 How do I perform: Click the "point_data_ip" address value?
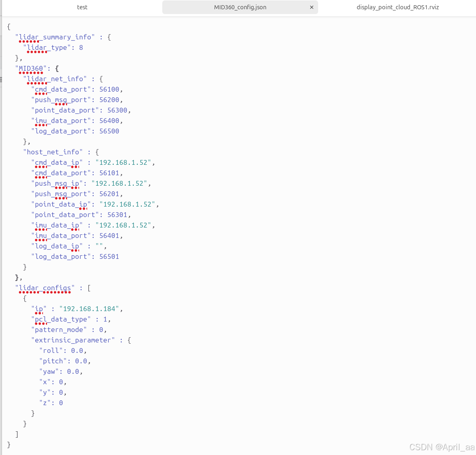(x=127, y=205)
